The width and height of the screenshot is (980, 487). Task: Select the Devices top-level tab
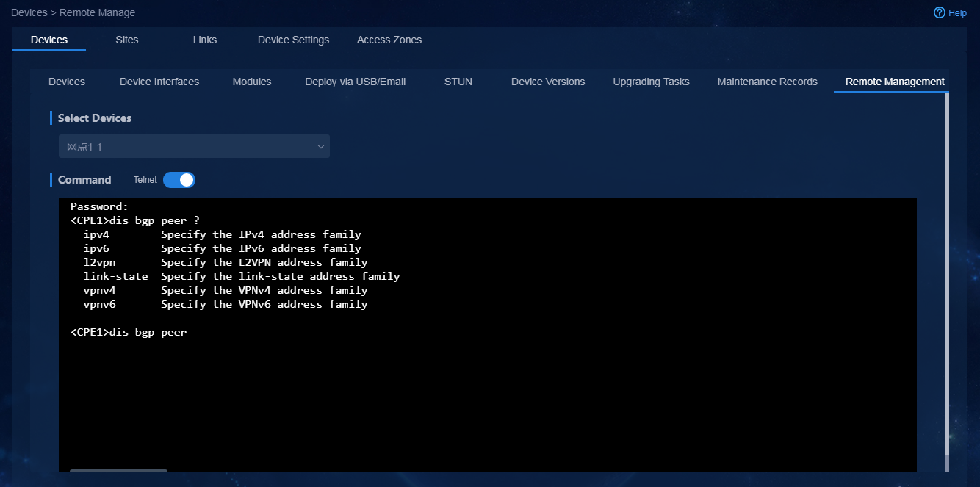coord(49,40)
